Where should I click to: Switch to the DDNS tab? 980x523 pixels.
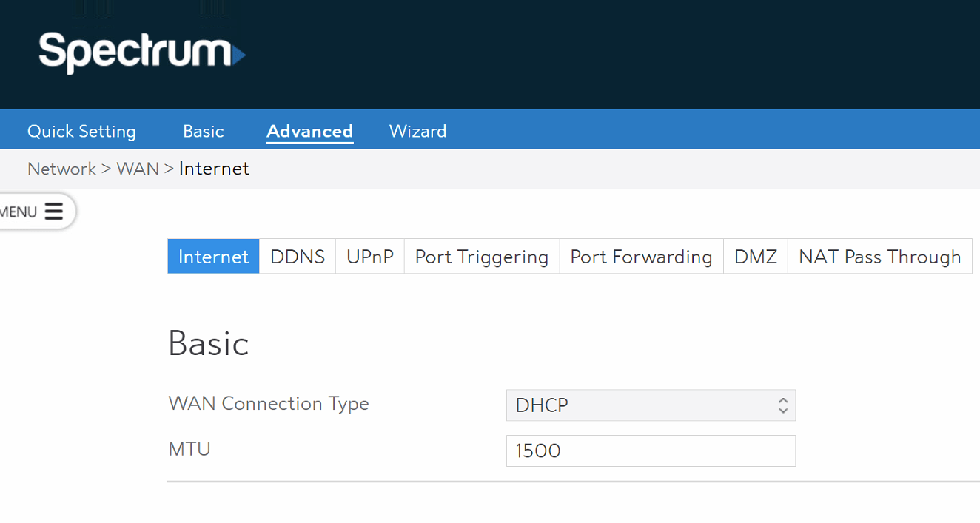tap(297, 257)
